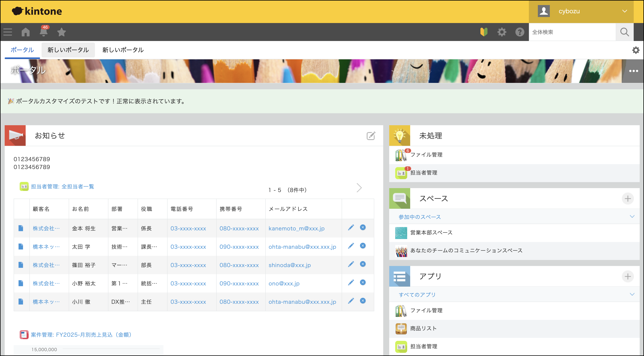Open the 担当者管理: 全担当者一覧 link
644x356 pixels.
(x=62, y=186)
